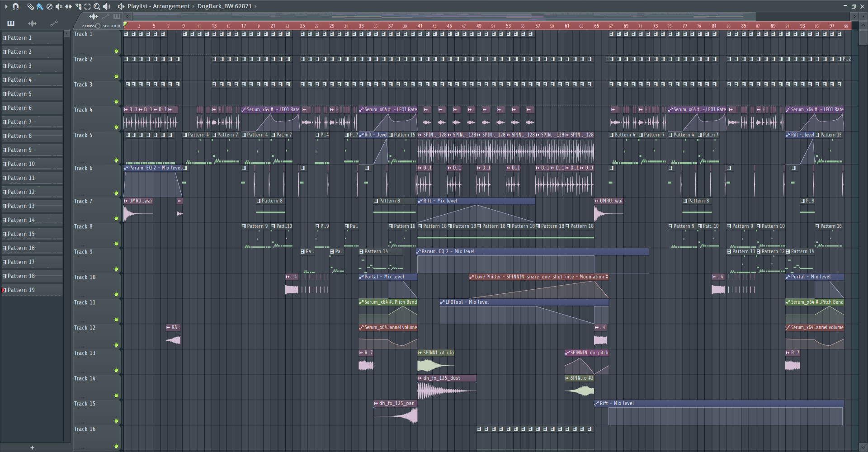Jump to bar 33 on timeline

point(361,26)
